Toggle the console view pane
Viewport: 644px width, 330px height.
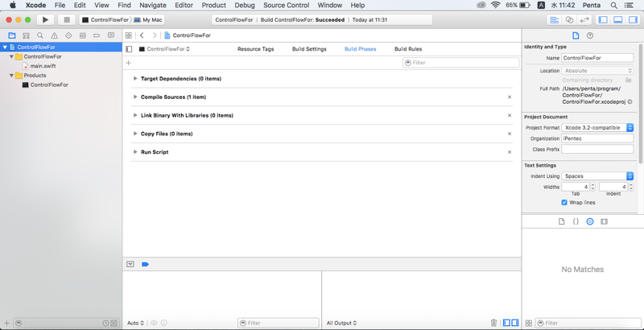click(514, 323)
